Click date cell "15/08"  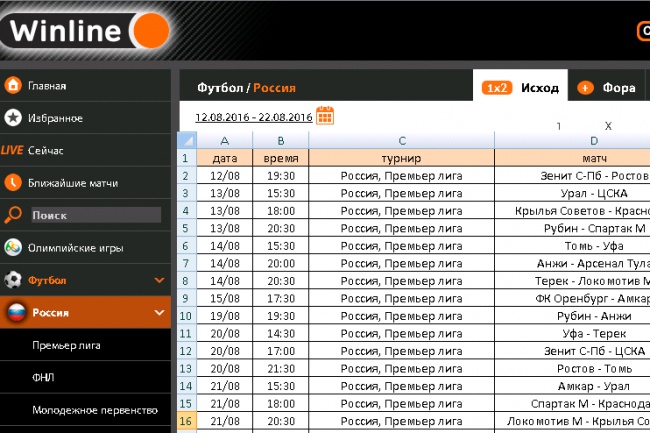[x=225, y=298]
